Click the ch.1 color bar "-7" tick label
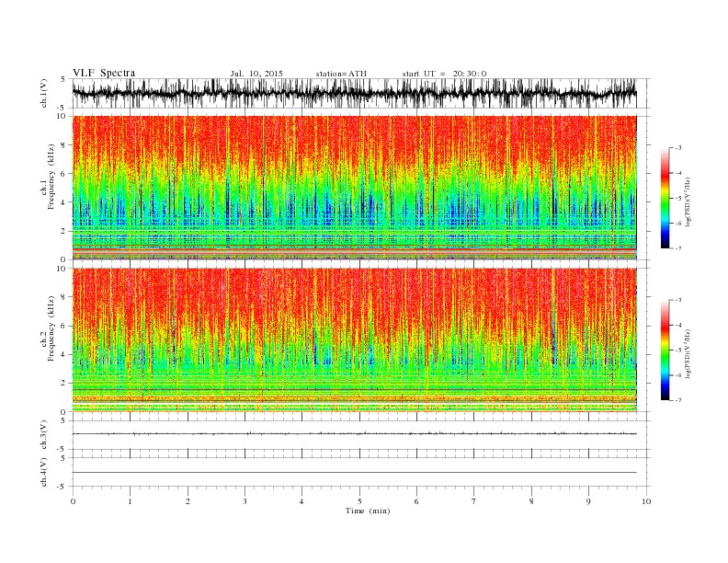 click(677, 248)
